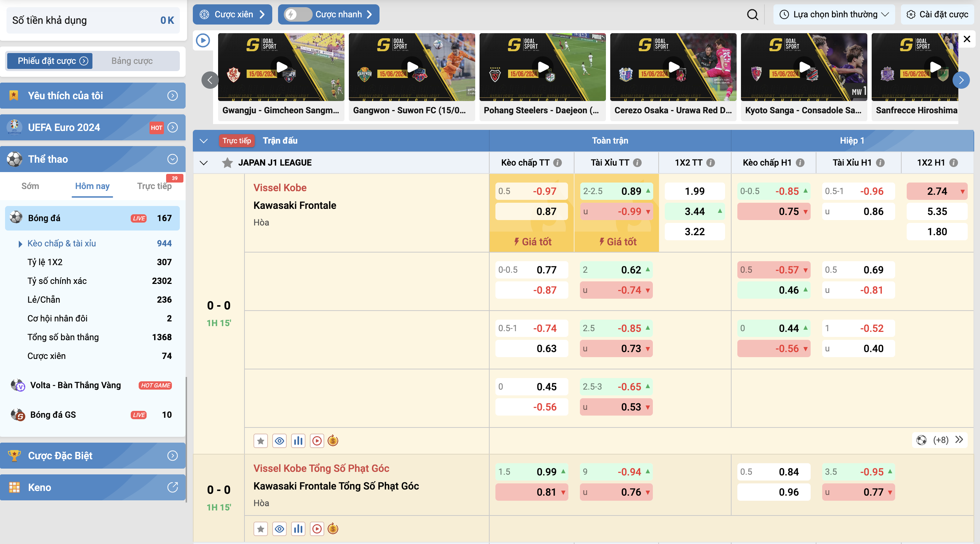The width and height of the screenshot is (980, 544).
Task: Open Tỷ số chính xác market link
Action: 57,281
